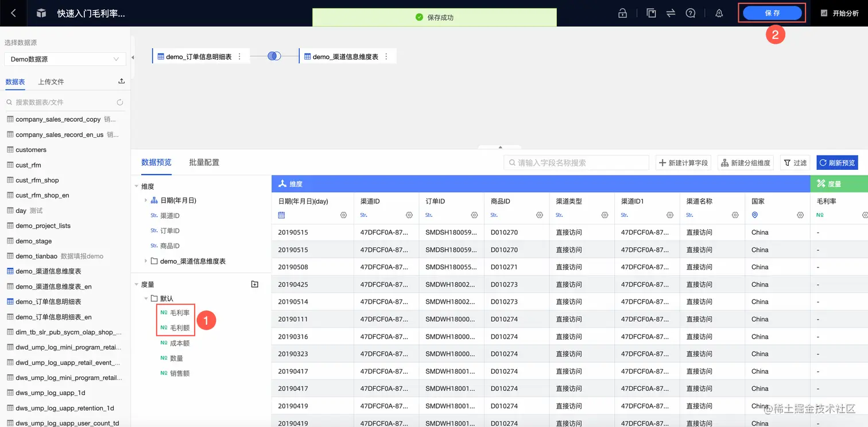The width and height of the screenshot is (868, 427).
Task: Open the notification bell icon
Action: pyautogui.click(x=719, y=13)
